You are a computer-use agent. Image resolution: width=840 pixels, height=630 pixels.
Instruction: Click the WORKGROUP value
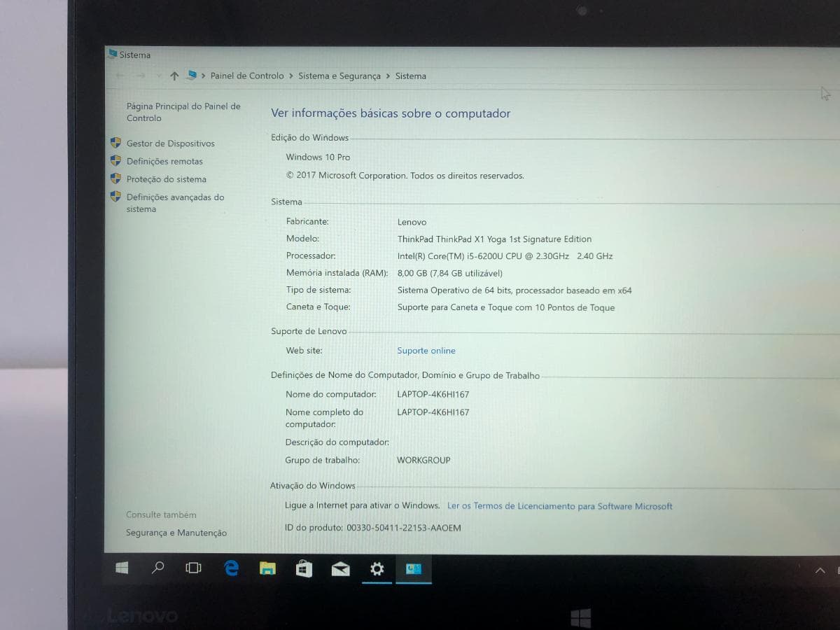[423, 460]
